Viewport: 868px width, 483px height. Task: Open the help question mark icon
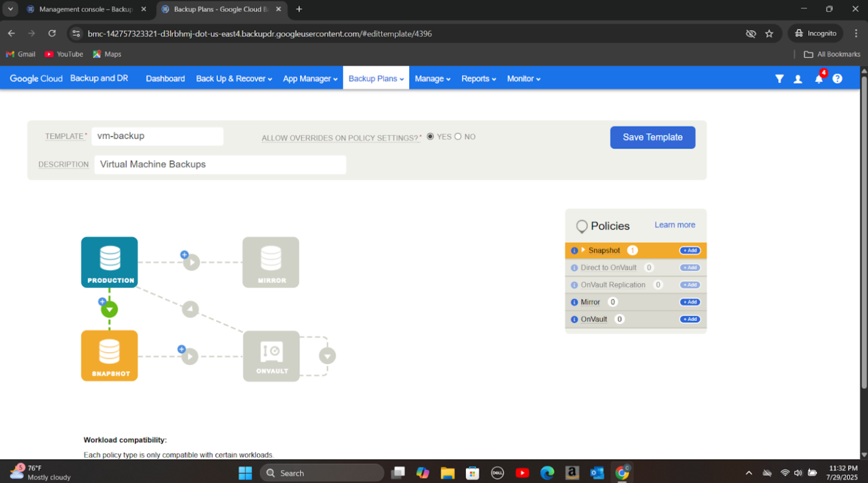pos(837,79)
